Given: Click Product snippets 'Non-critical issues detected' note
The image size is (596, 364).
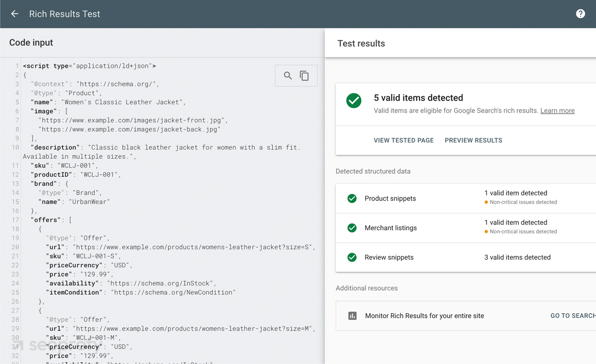Looking at the screenshot, I should (523, 202).
